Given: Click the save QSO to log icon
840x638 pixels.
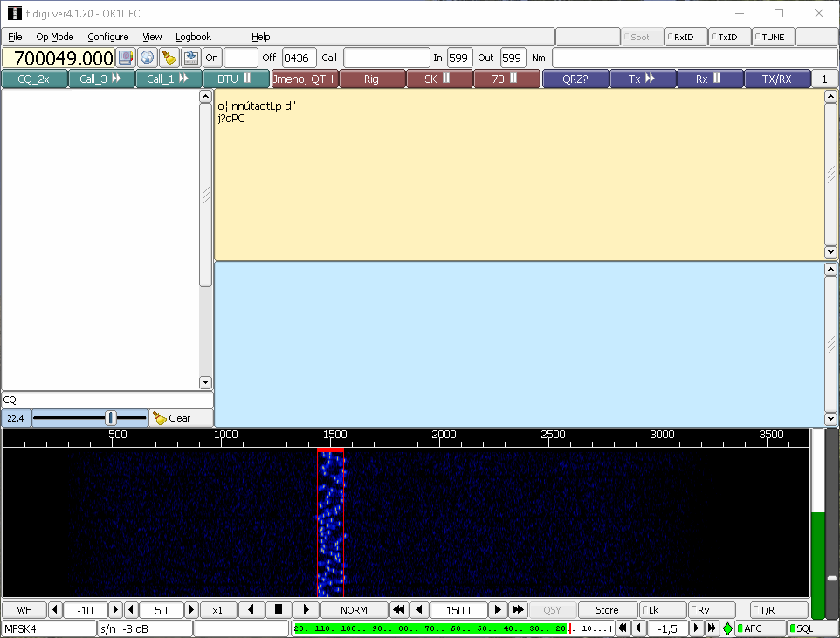Looking at the screenshot, I should click(x=190, y=58).
